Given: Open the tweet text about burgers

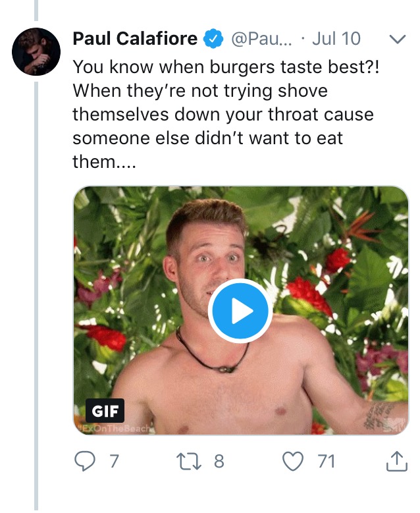Looking at the screenshot, I should tap(226, 114).
